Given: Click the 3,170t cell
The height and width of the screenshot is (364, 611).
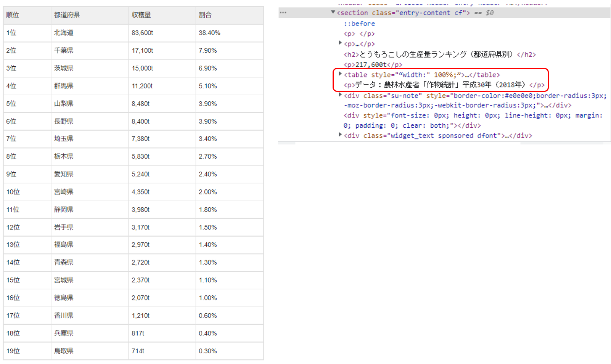Looking at the screenshot, I should (x=162, y=228).
